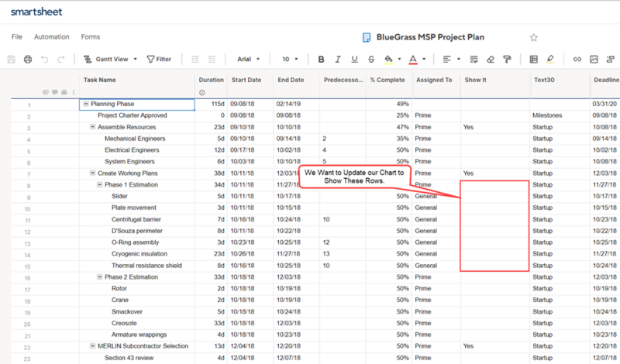Open the File menu

tap(16, 36)
